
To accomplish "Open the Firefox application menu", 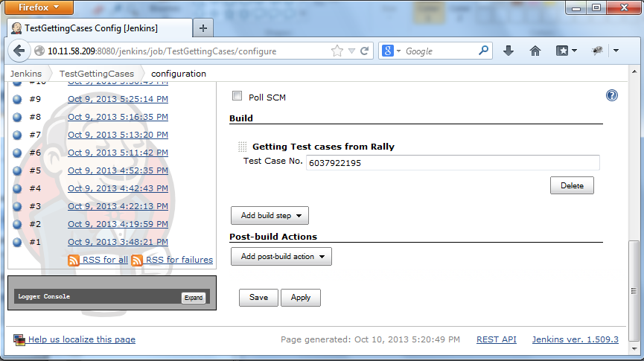I will tap(39, 7).
